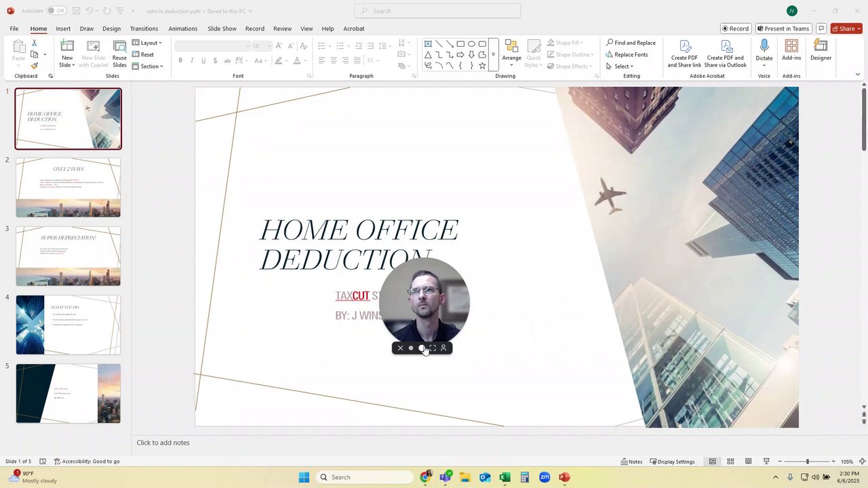The image size is (868, 488).
Task: Click the Share button
Action: [846, 28]
